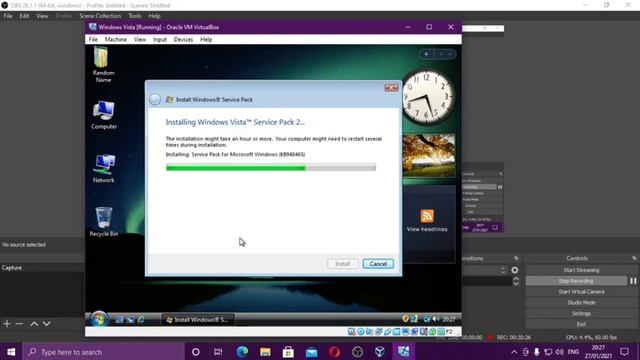Image resolution: width=640 pixels, height=360 pixels.
Task: Click the greyed Install button
Action: click(x=342, y=264)
